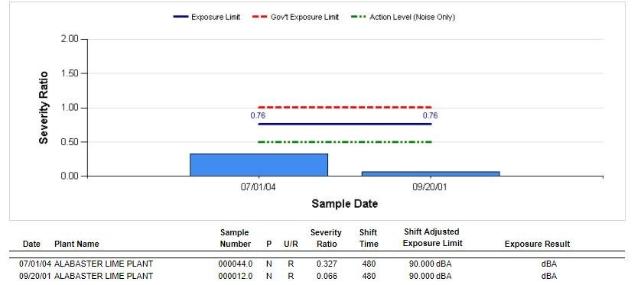Click the 90.000 dBA limit in 09/20/01 row
Image resolution: width=644 pixels, height=285 pixels.
coord(430,276)
